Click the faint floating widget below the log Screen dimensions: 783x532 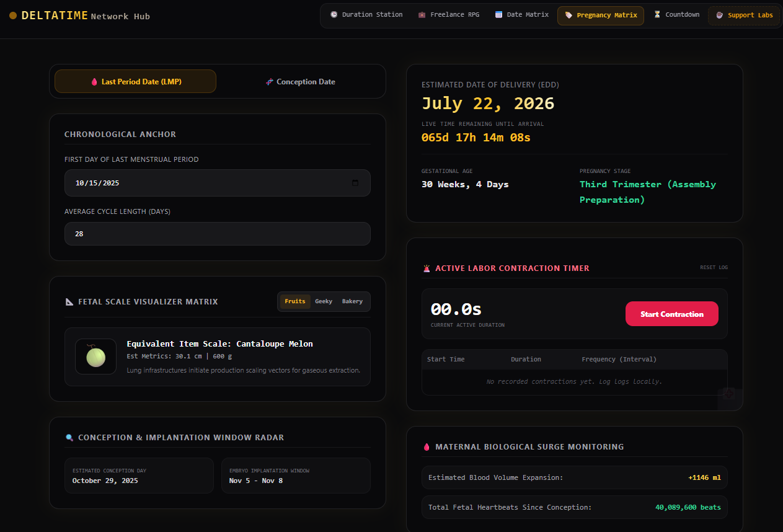729,394
